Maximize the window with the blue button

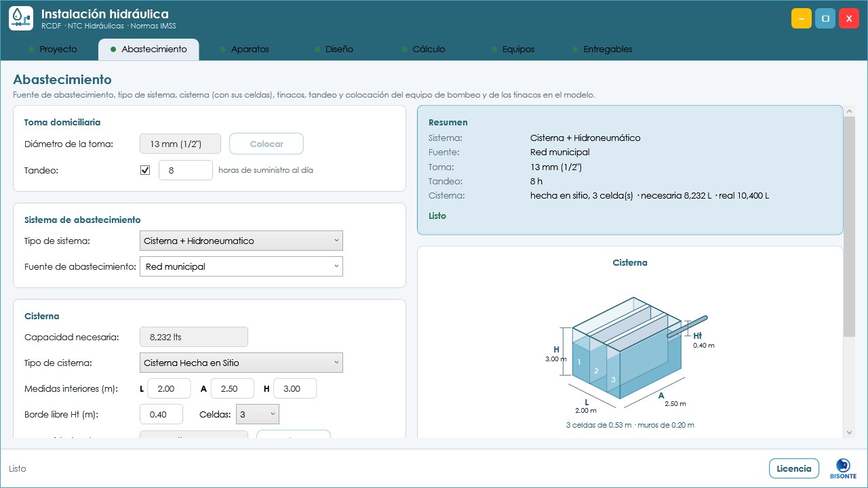pyautogui.click(x=825, y=18)
